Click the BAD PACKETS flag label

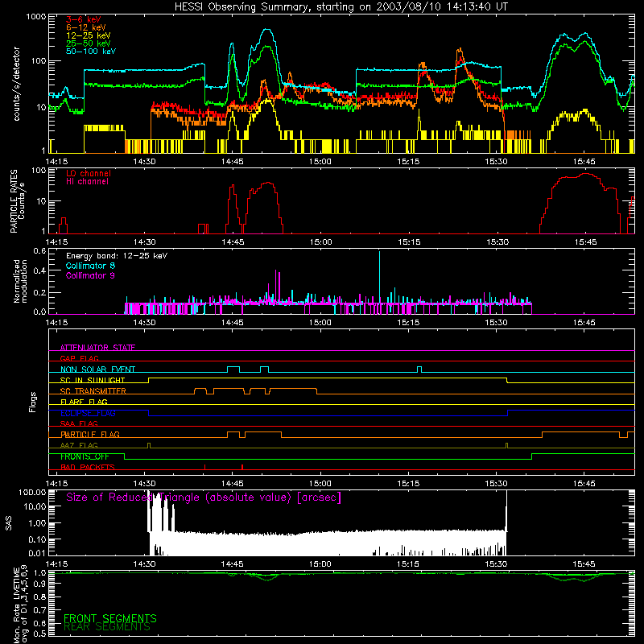88,468
